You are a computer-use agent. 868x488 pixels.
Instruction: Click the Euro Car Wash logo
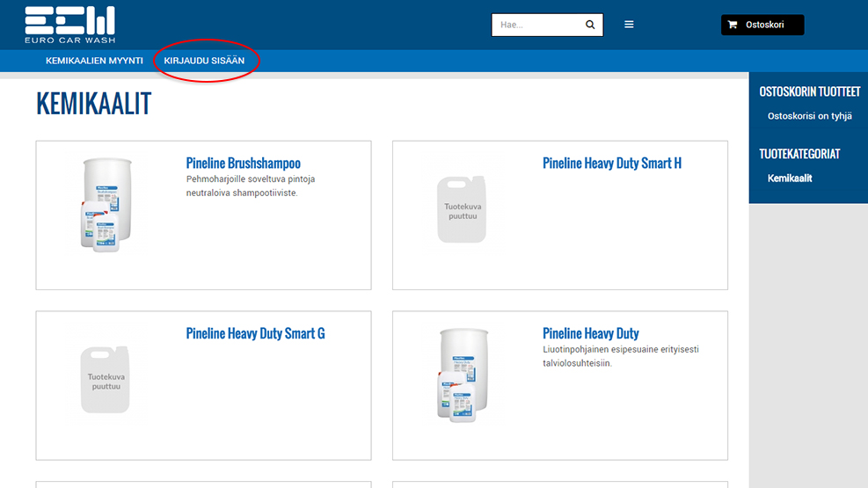(69, 25)
